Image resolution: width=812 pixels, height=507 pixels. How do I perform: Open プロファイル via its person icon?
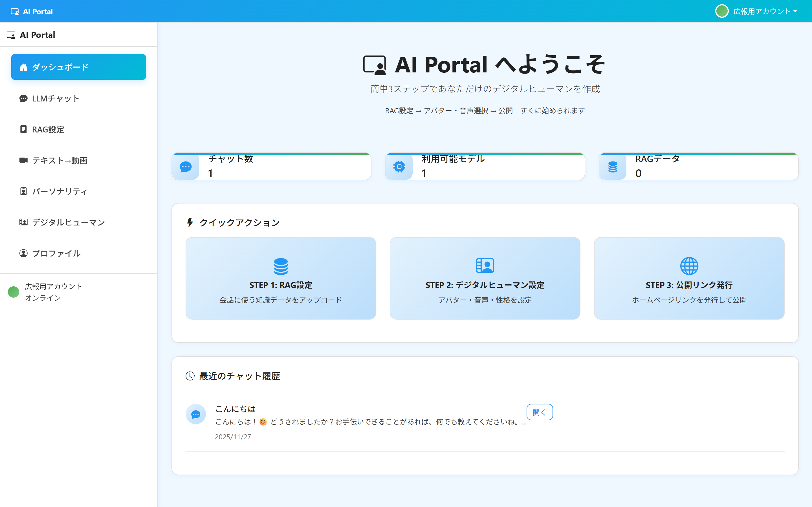pyautogui.click(x=23, y=253)
